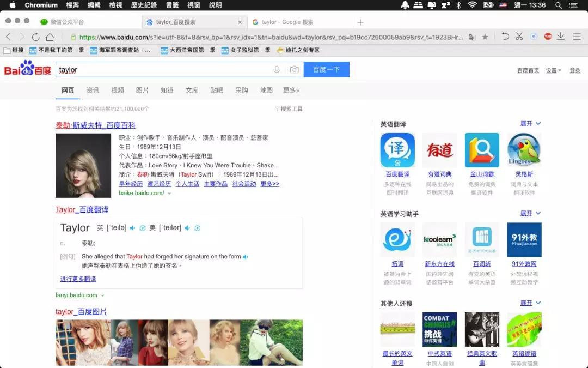Open the 書籤 menu
Screen dimensions: 588x368
click(x=172, y=5)
